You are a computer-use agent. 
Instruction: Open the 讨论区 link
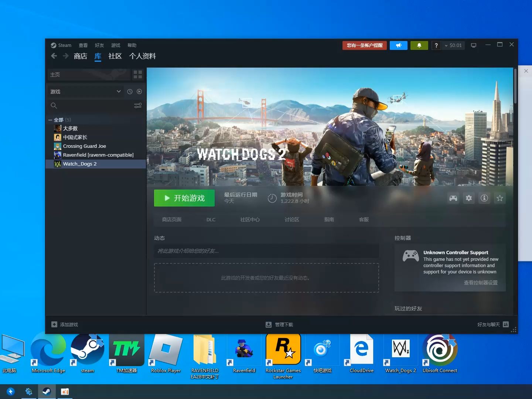(x=292, y=219)
